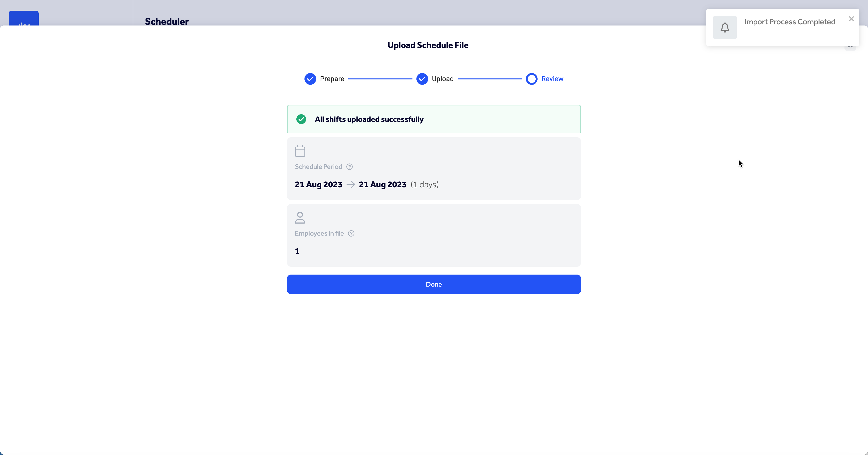
Task: Click the Prepare step checkmark icon
Action: coord(310,79)
